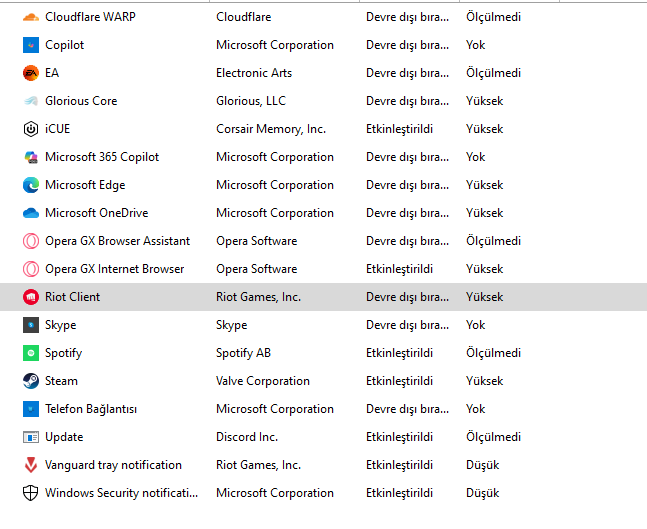This screenshot has height=529, width=647.
Task: Click the Skype app icon
Action: point(30,325)
